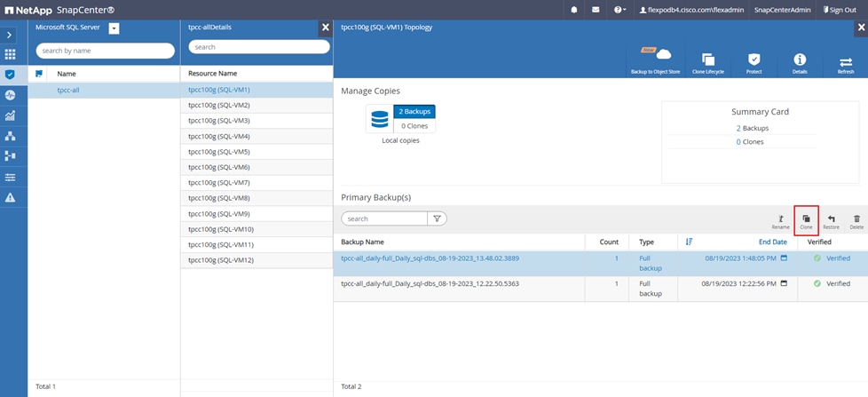
Task: Click the tpcc-allDetails search field
Action: point(259,47)
